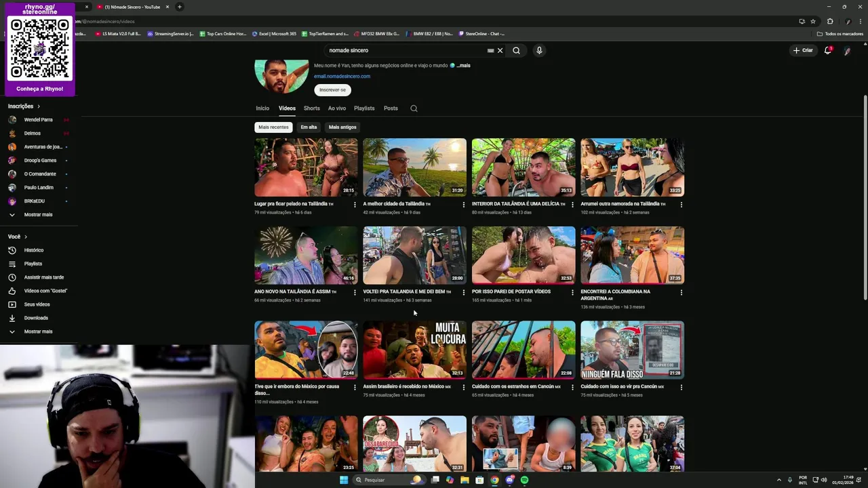
Task: Open Todos os marcadores folder
Action: pyautogui.click(x=840, y=34)
